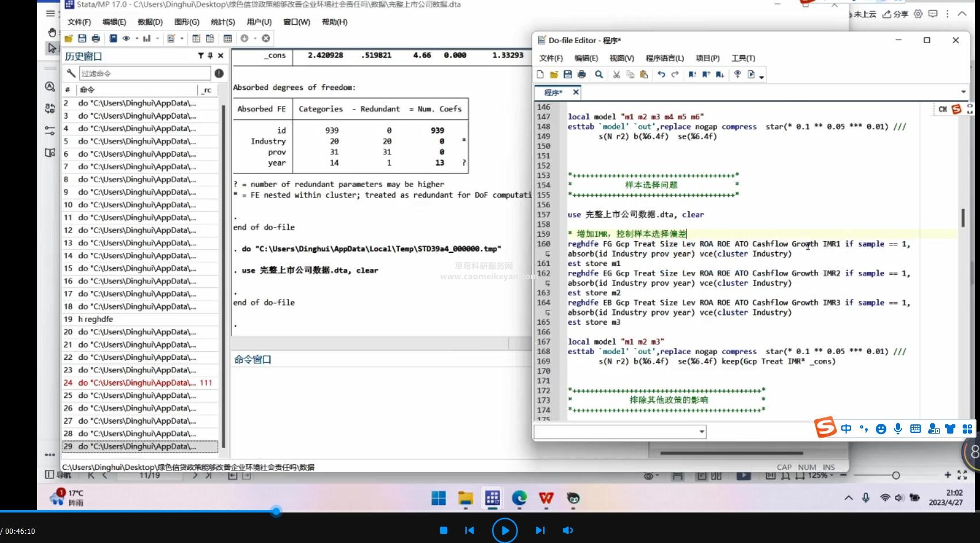Image resolution: width=980 pixels, height=543 pixels.
Task: Toggle the error-only exclamation icon in History
Action: pos(219,73)
